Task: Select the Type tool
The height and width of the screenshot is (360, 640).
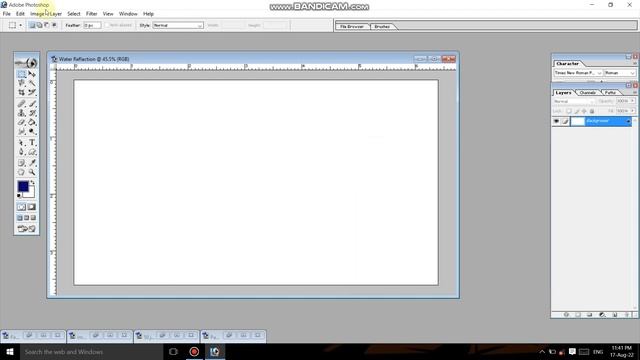Action: pos(32,143)
